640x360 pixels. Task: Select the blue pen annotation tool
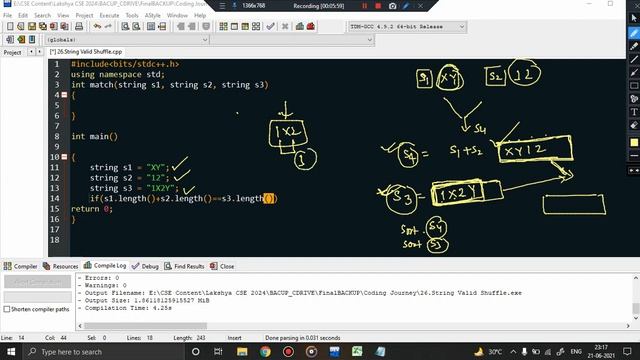click(x=633, y=33)
